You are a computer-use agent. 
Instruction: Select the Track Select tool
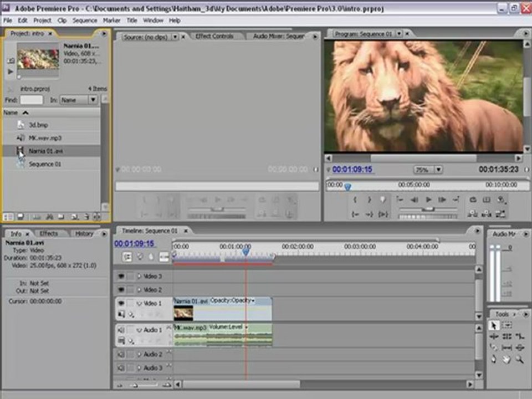507,326
